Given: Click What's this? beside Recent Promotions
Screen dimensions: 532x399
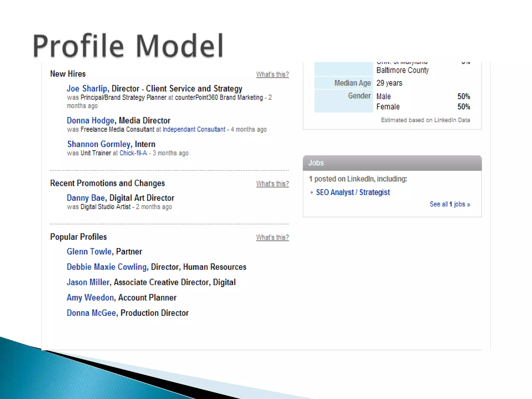Looking at the screenshot, I should click(272, 184).
